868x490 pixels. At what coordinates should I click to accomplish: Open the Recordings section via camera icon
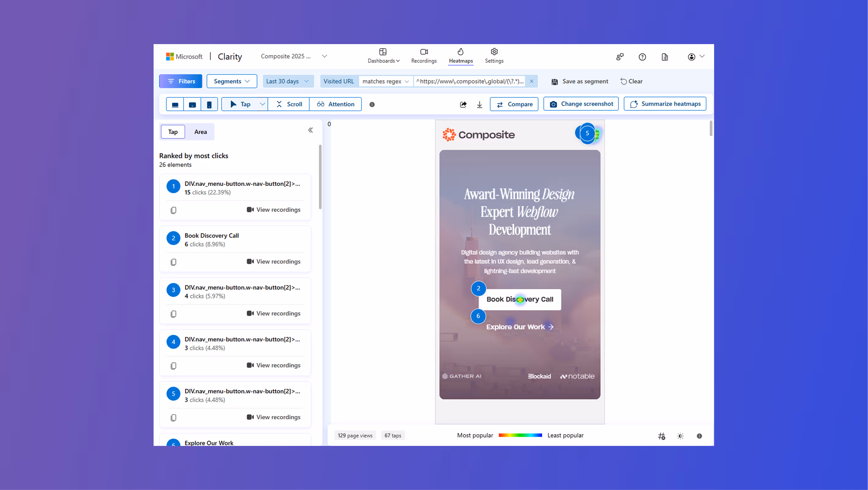pyautogui.click(x=423, y=56)
